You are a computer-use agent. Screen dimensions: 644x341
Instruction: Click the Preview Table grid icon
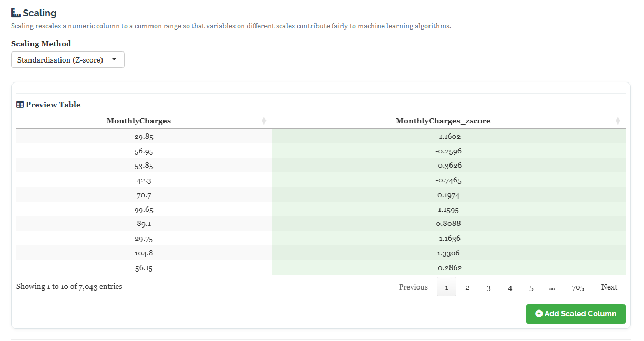[x=20, y=105]
